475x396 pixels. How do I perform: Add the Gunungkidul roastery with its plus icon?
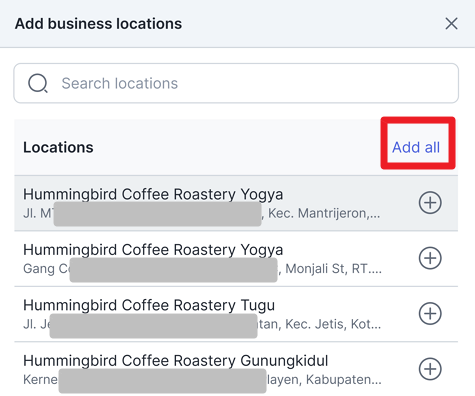point(430,369)
